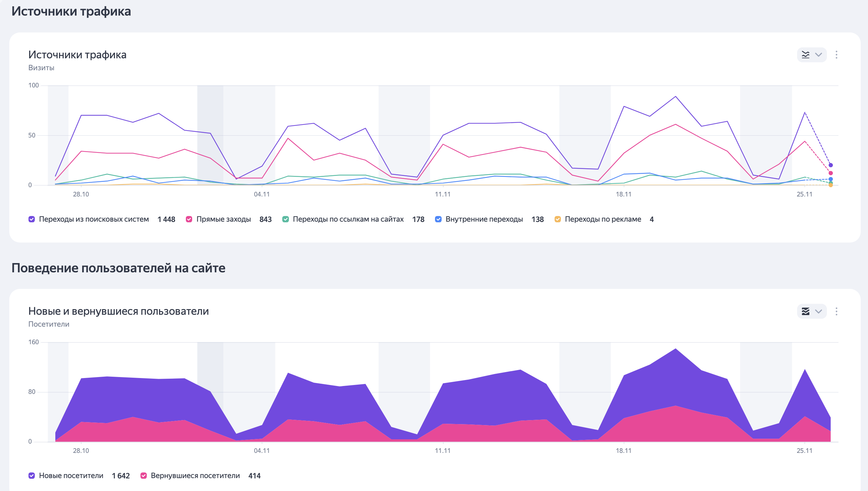Click 18.11 date label on traffic chart axis
The height and width of the screenshot is (491, 868).
click(624, 194)
